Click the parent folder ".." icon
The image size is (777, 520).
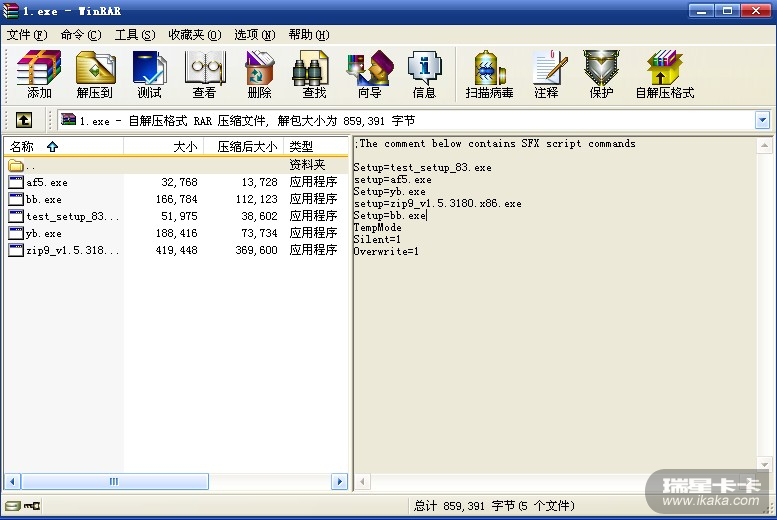(x=16, y=165)
